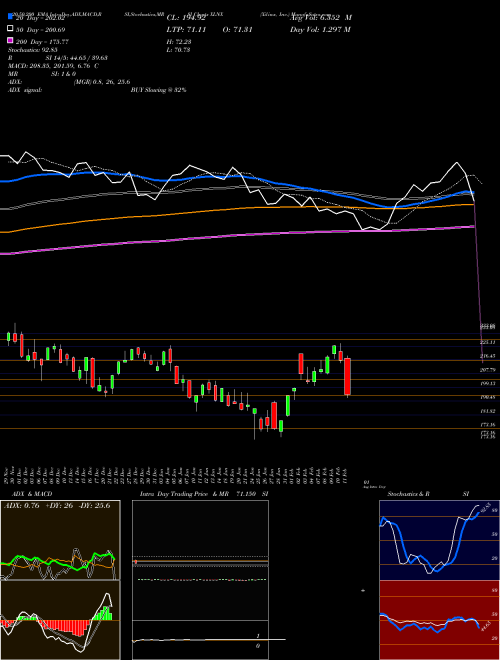
Task: Click the red RSI chart panel
Action: pyautogui.click(x=439, y=620)
